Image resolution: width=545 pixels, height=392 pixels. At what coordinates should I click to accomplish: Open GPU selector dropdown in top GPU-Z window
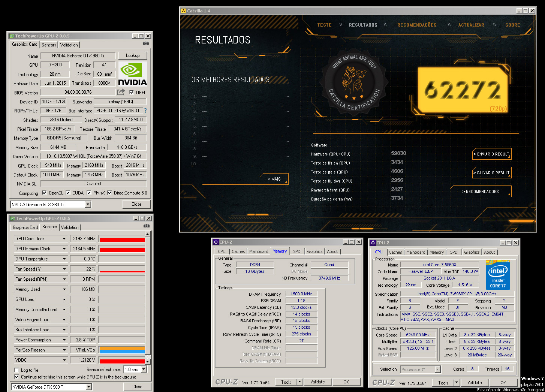click(x=88, y=204)
